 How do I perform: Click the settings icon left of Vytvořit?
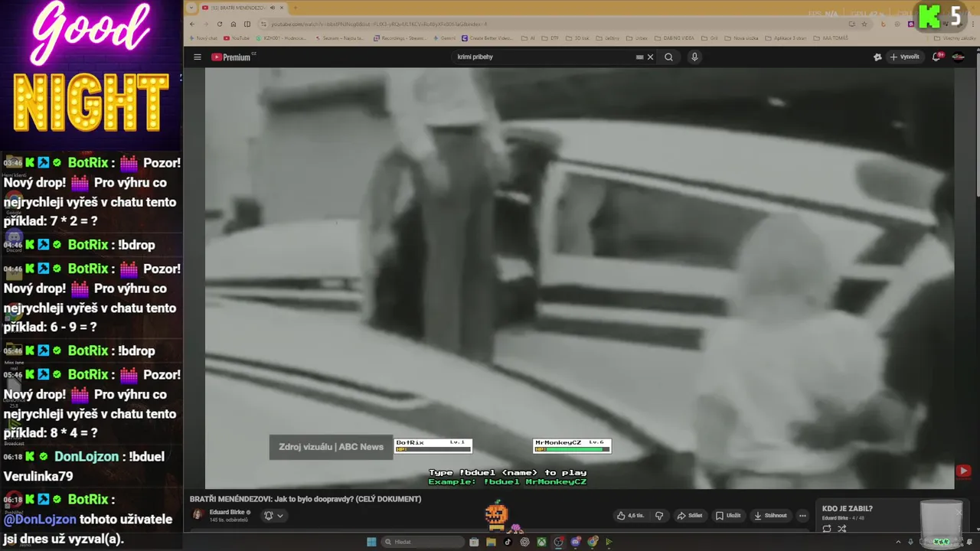click(x=877, y=57)
